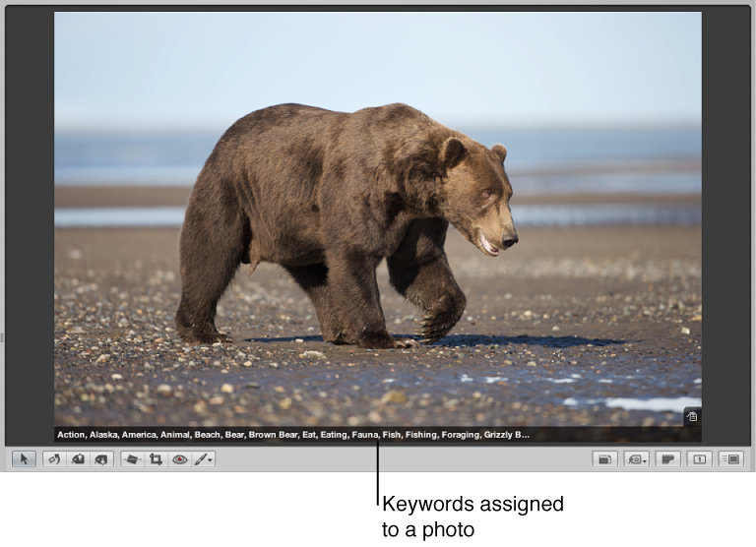Activate the Straighten tool
This screenshot has height=547, width=756.
(132, 459)
